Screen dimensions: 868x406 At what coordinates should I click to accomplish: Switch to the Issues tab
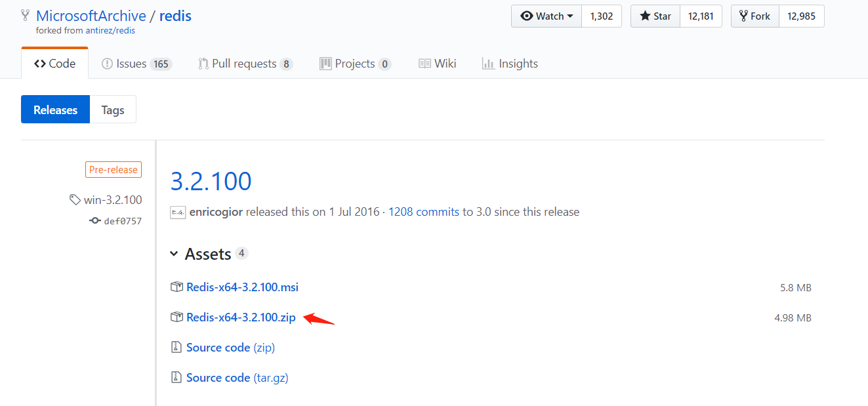coord(136,64)
